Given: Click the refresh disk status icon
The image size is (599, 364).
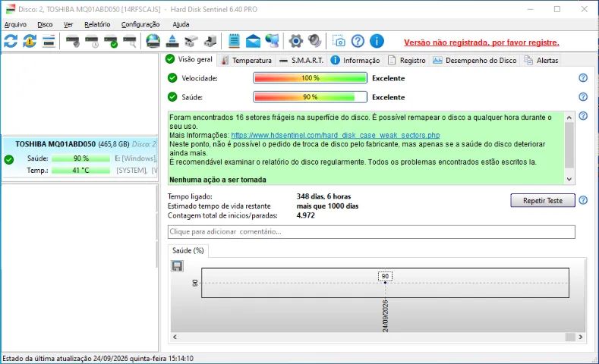Looking at the screenshot, I should (x=11, y=41).
